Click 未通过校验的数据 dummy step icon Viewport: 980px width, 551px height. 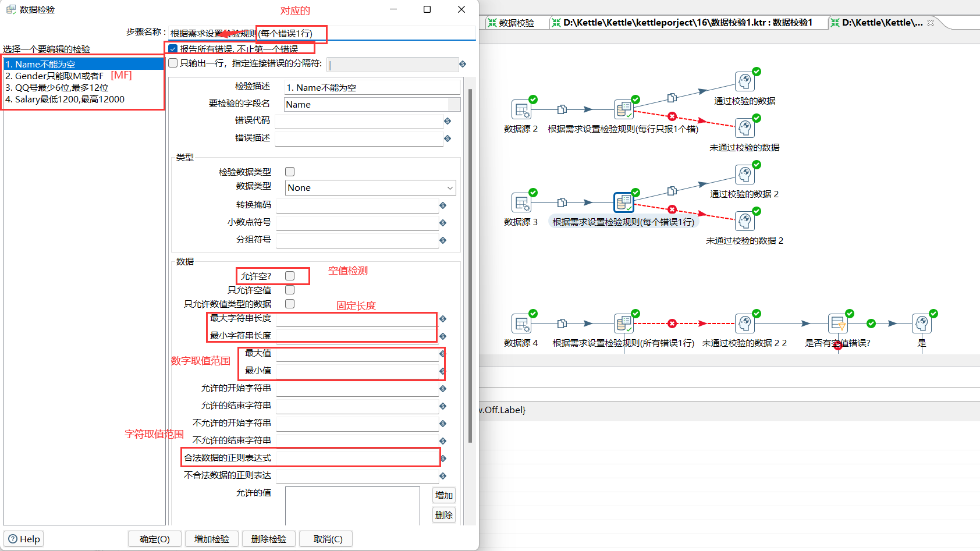click(745, 128)
